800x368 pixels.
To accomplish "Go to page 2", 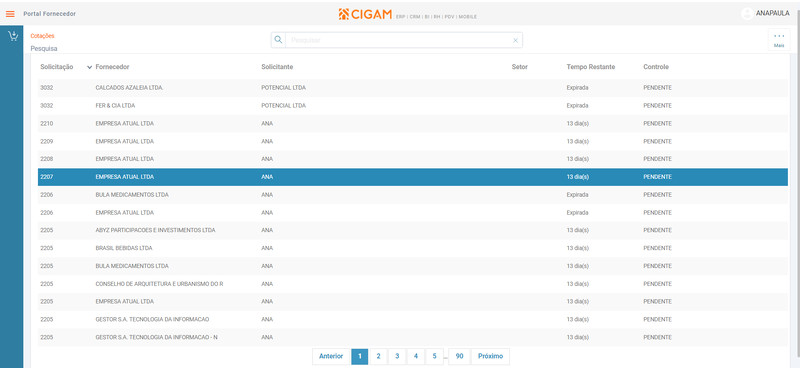I will (x=378, y=356).
